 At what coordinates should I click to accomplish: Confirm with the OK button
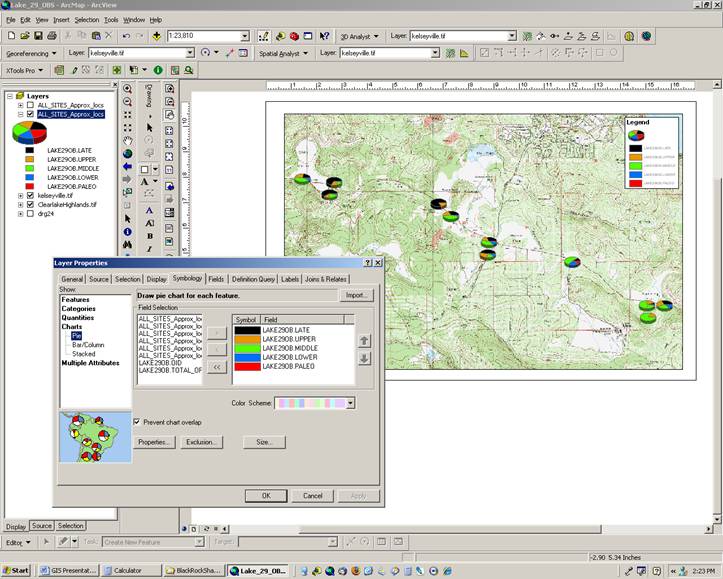click(x=266, y=496)
